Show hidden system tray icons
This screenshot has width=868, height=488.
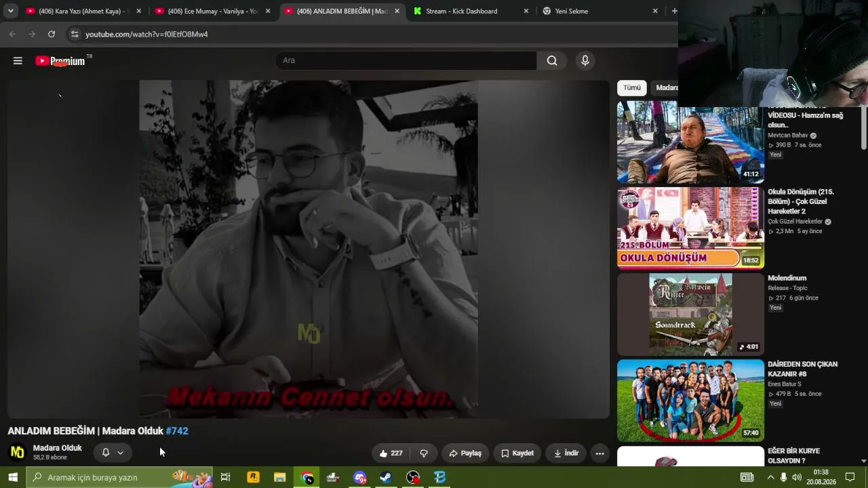pyautogui.click(x=770, y=477)
